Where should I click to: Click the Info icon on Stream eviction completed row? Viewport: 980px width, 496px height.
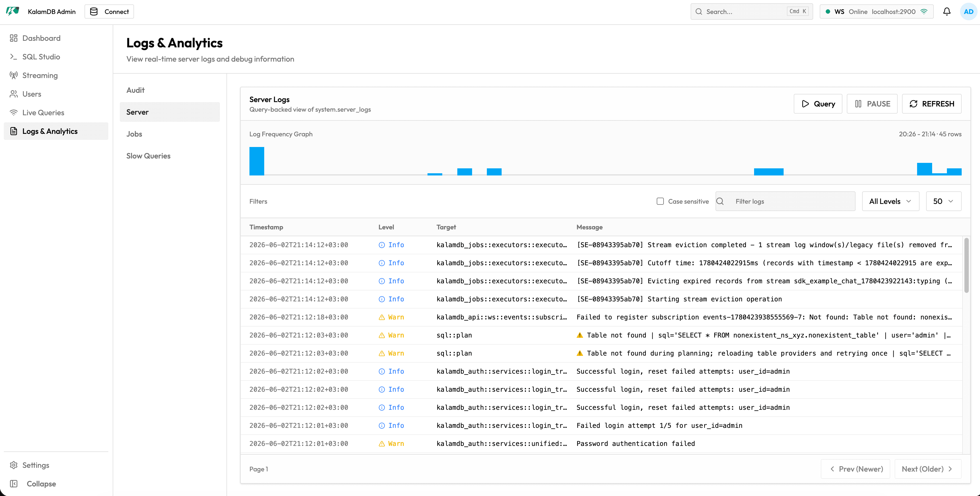coord(382,245)
